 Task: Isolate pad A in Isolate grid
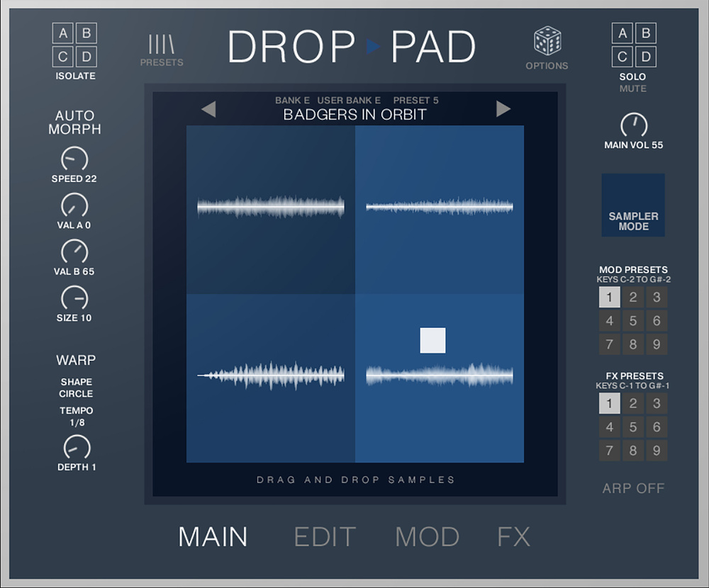[65, 34]
